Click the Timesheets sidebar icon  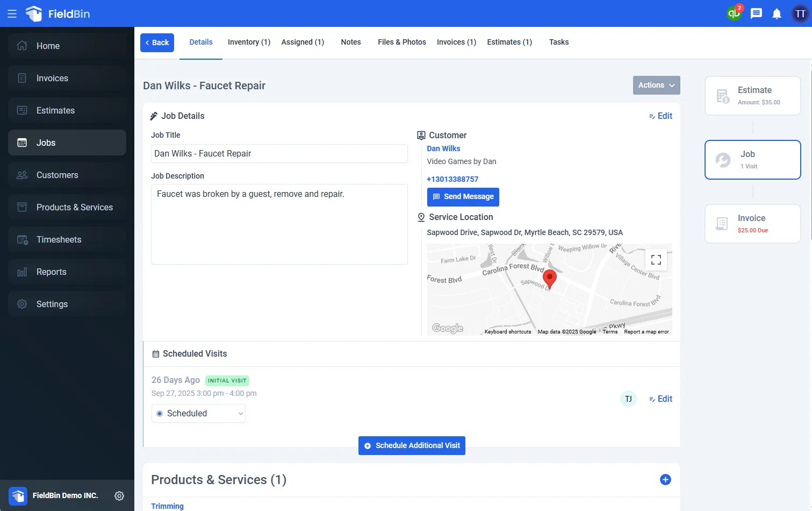coord(22,239)
